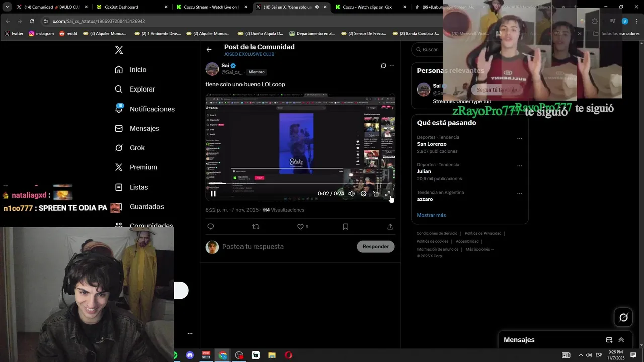This screenshot has height=362, width=644.
Task: Share the post with the share icon
Action: coord(390,227)
